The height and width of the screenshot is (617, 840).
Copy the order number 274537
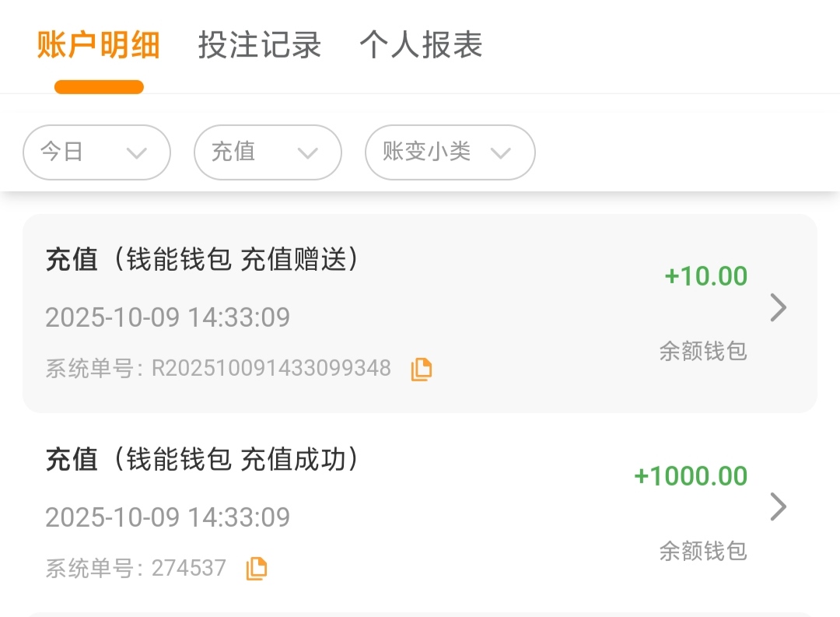coord(256,569)
